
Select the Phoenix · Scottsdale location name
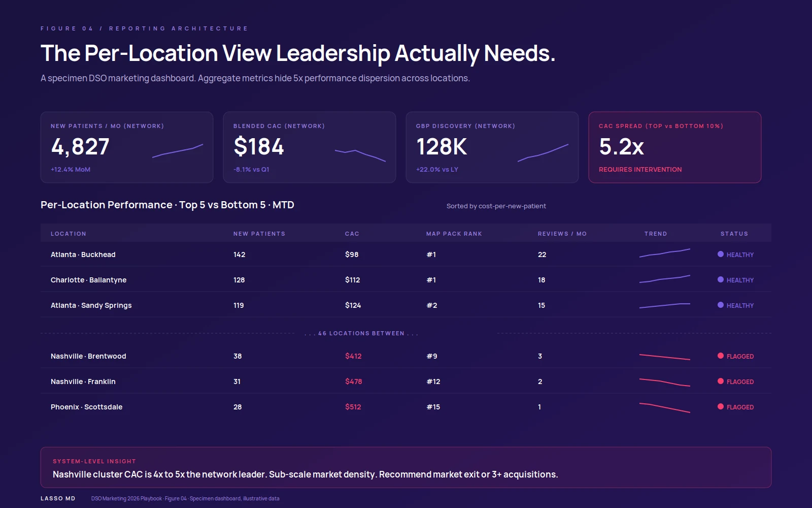[87, 407]
